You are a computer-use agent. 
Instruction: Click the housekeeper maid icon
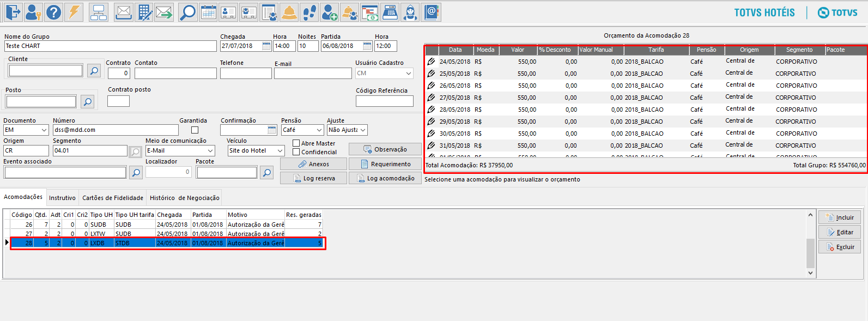410,12
